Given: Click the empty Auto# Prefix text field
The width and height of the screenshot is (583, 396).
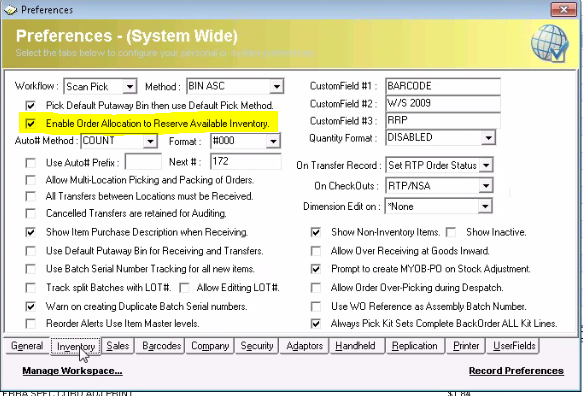Looking at the screenshot, I should click(x=143, y=162).
